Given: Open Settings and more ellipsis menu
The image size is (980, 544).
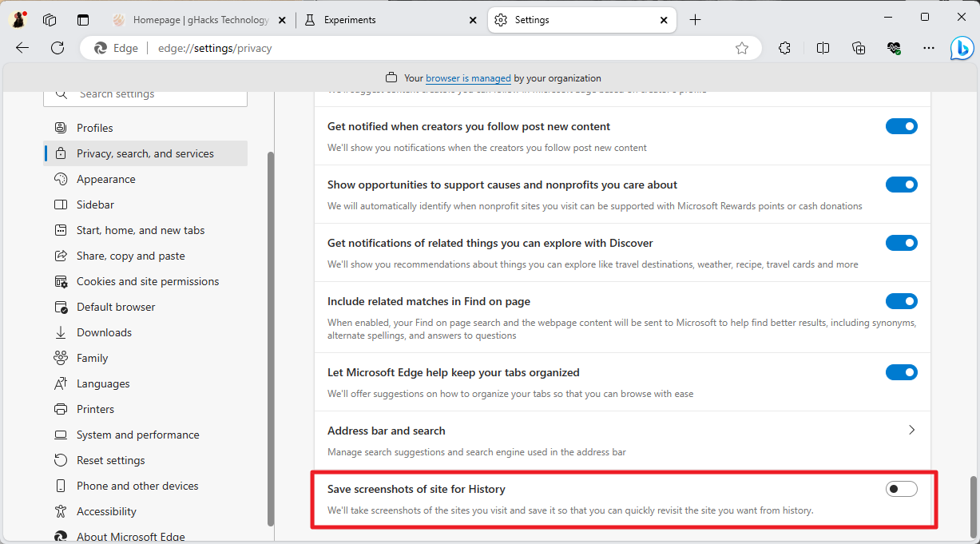Looking at the screenshot, I should tap(929, 48).
